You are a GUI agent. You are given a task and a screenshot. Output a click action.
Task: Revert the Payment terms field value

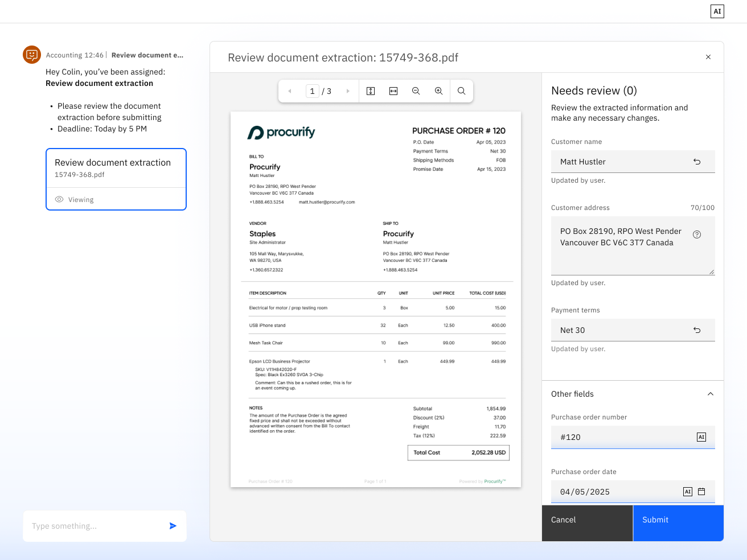pos(697,330)
